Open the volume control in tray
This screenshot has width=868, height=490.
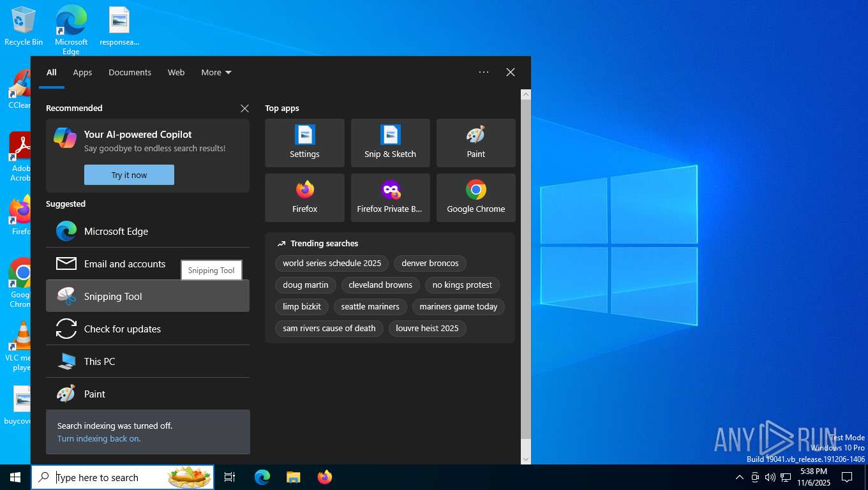770,477
